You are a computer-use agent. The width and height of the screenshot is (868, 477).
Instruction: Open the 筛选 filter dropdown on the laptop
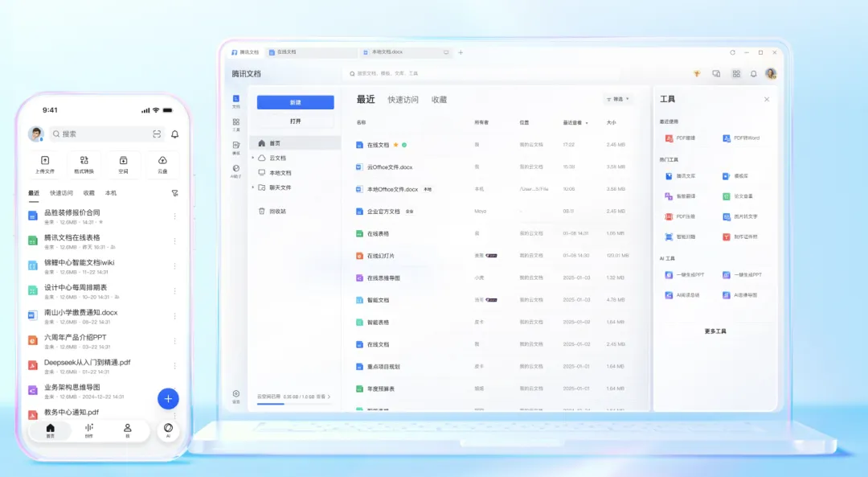[x=617, y=99]
